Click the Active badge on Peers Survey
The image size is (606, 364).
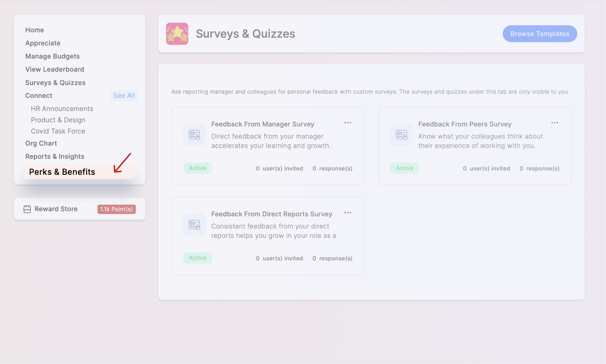point(405,168)
